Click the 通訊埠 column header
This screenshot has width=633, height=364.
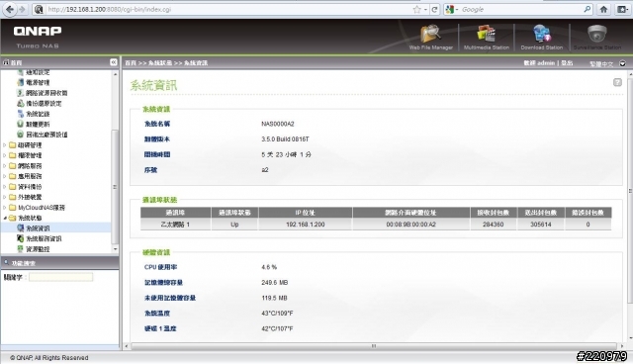[175, 213]
